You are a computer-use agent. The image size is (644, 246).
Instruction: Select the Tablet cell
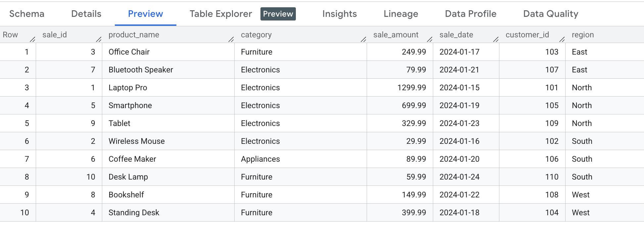pyautogui.click(x=168, y=123)
